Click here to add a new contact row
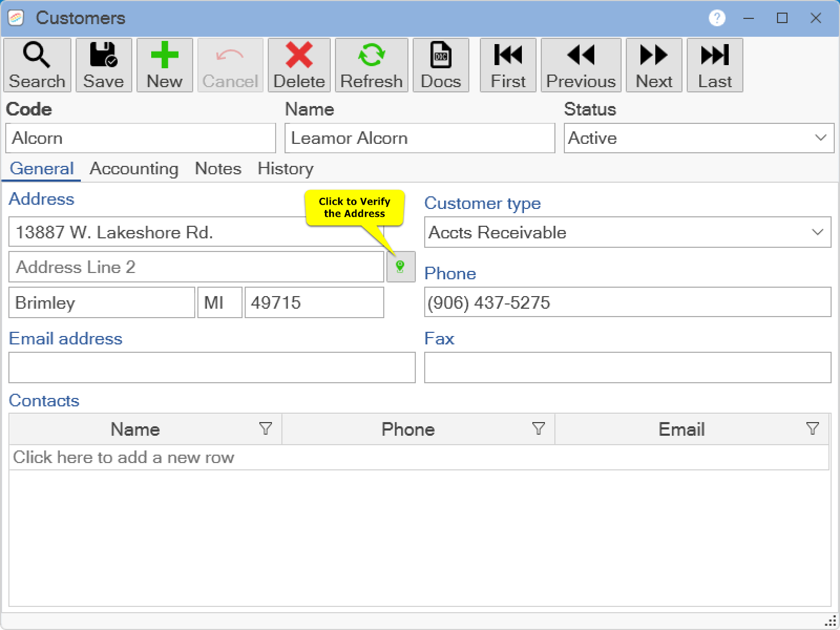The width and height of the screenshot is (840, 630). pyautogui.click(x=123, y=457)
